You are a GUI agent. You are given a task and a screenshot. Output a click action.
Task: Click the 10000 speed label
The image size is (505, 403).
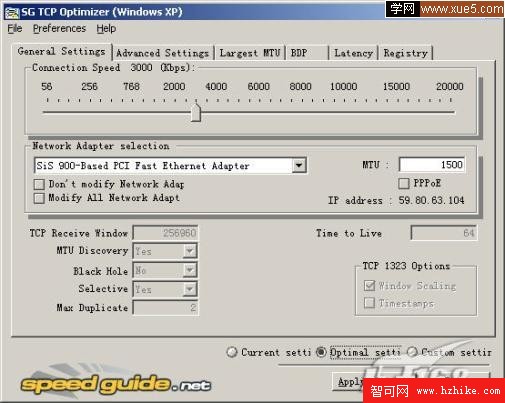tap(344, 87)
